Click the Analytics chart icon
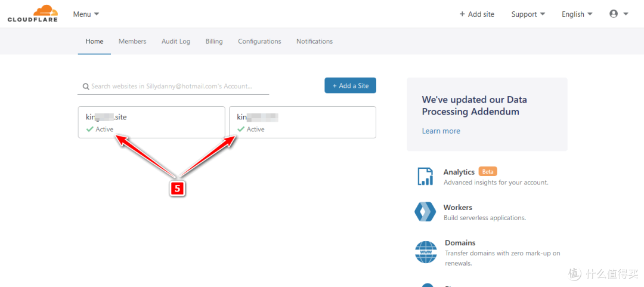644x287 pixels. tap(425, 177)
